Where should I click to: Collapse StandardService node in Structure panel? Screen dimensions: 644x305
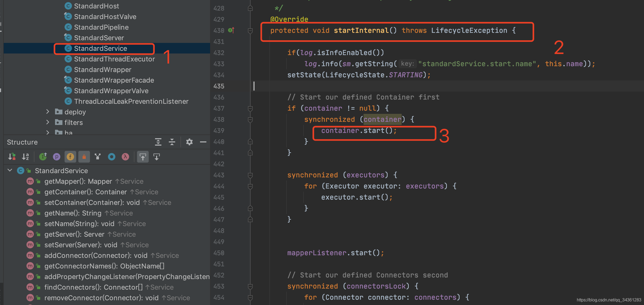(10, 170)
